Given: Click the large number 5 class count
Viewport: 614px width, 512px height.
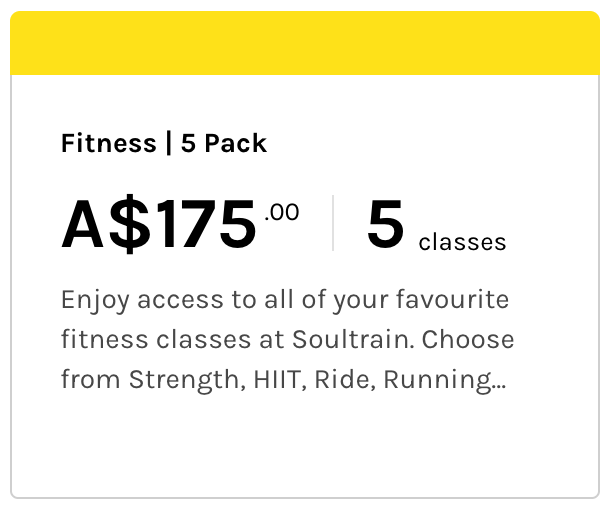Looking at the screenshot, I should pyautogui.click(x=385, y=224).
